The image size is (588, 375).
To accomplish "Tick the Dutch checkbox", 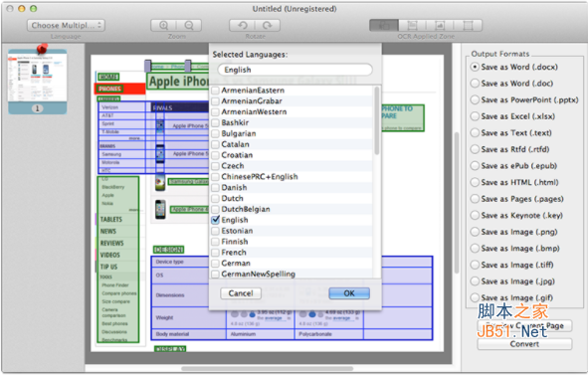I will (215, 198).
